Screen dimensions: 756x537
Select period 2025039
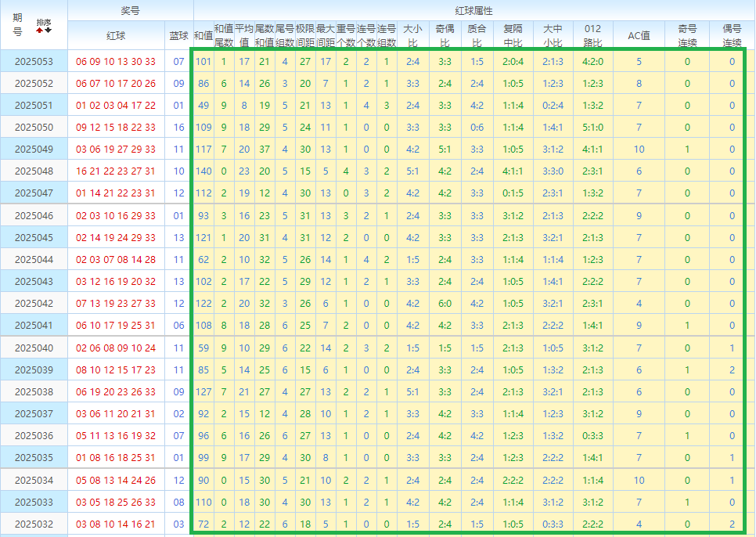tap(34, 369)
